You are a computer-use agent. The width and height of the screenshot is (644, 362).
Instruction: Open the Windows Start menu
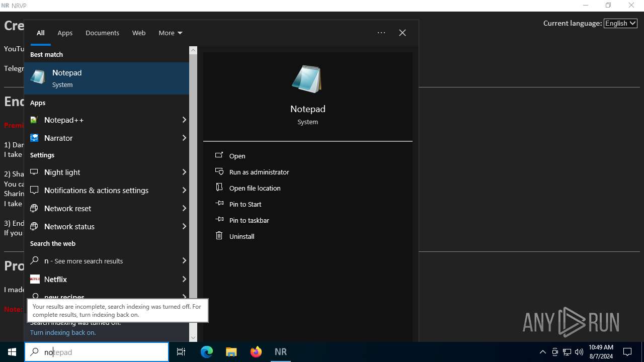(x=12, y=352)
